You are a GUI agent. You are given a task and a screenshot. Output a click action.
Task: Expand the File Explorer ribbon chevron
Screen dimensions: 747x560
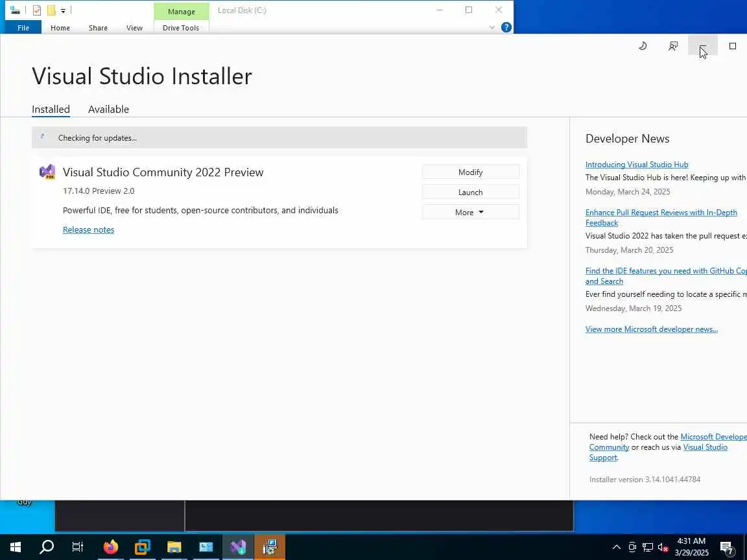click(492, 28)
